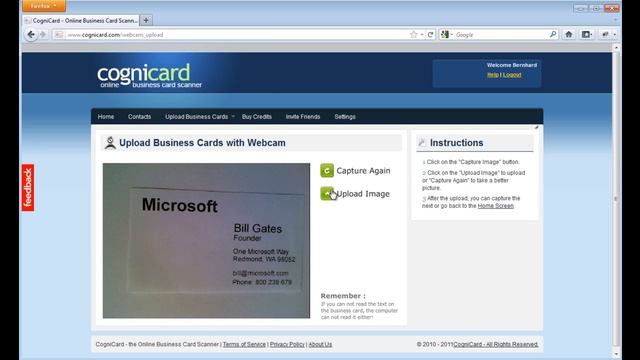Open the browser home page icon

click(569, 34)
